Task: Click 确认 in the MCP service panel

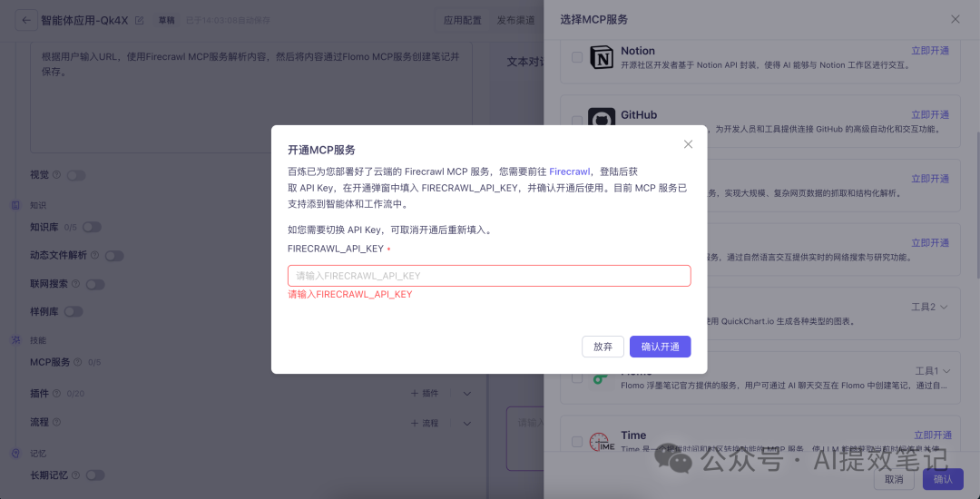Action: point(943,480)
